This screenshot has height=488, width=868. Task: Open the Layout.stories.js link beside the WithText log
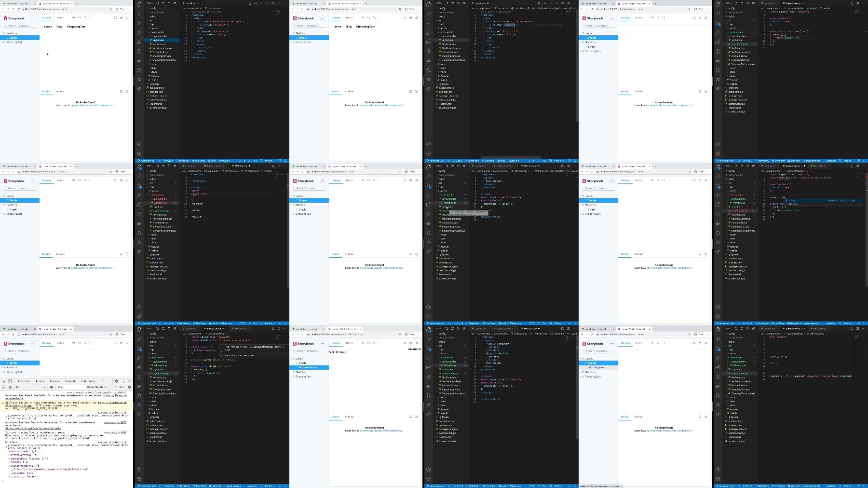click(x=112, y=442)
